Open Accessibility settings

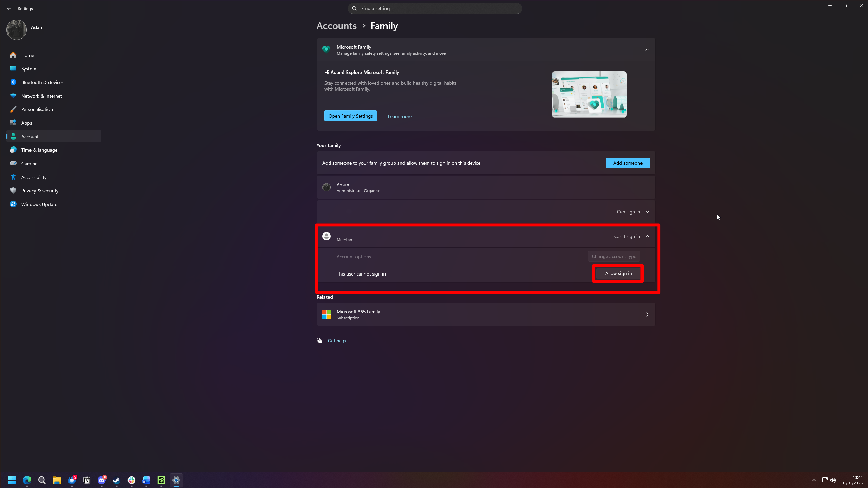34,177
